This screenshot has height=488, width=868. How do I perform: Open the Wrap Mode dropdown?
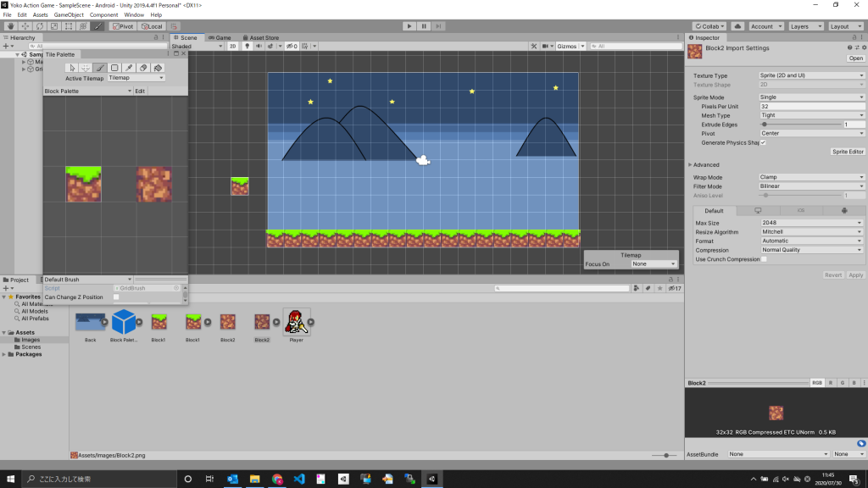click(x=811, y=177)
